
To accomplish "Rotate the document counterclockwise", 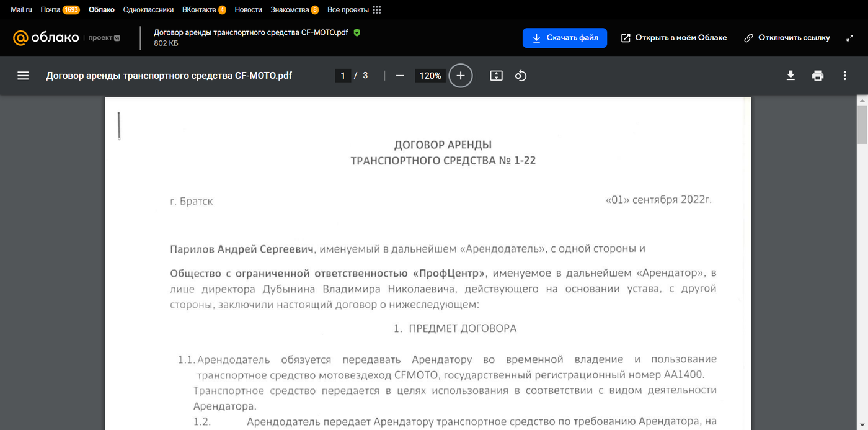I will click(521, 76).
